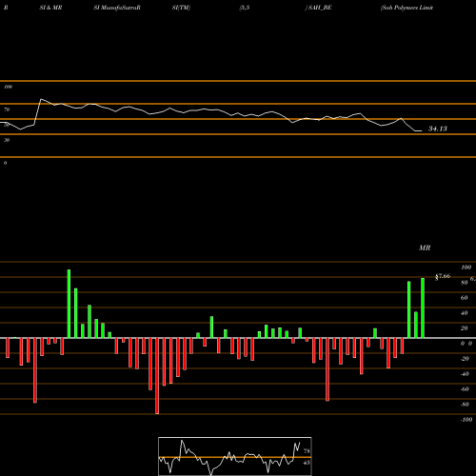The image size is (476, 476).
Task: Click the 'Sah Polymers Limit' company name
Action: [x=407, y=8]
